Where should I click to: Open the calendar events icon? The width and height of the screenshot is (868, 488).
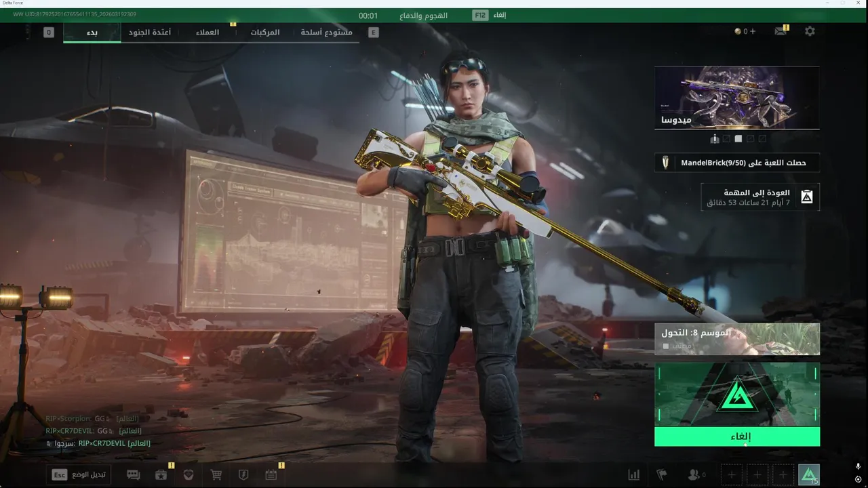271,475
